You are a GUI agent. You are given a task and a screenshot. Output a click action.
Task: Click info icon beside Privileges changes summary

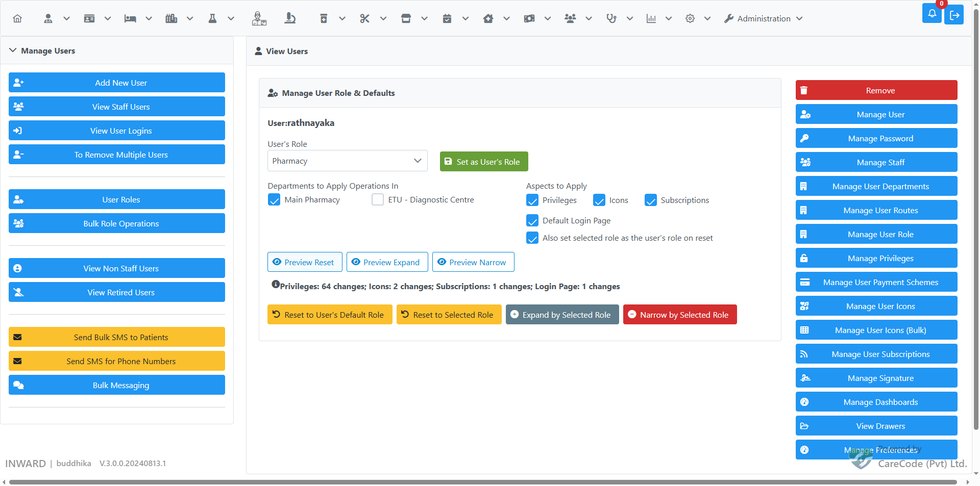[x=276, y=285]
